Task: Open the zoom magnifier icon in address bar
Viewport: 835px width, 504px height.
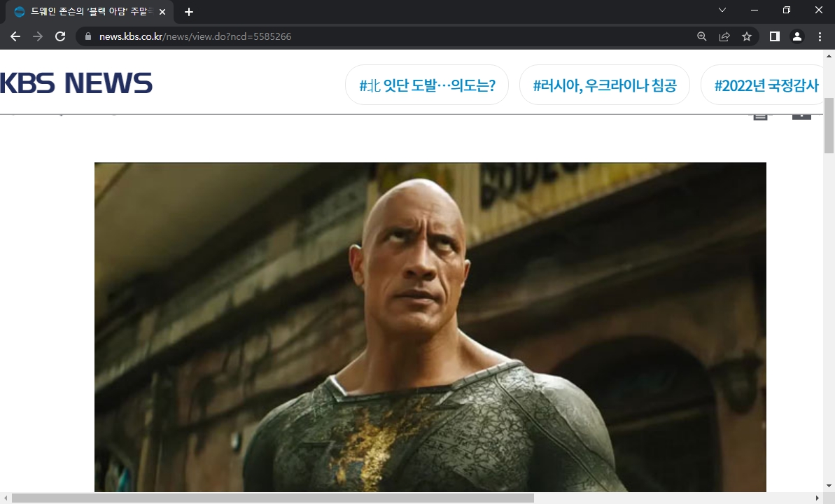Action: pyautogui.click(x=702, y=36)
